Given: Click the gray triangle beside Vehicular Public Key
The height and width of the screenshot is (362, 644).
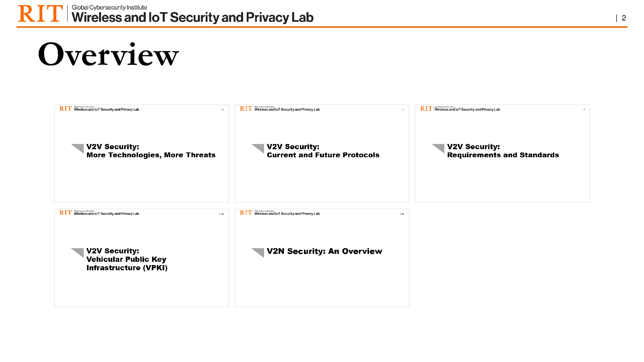Looking at the screenshot, I should coord(77,253).
